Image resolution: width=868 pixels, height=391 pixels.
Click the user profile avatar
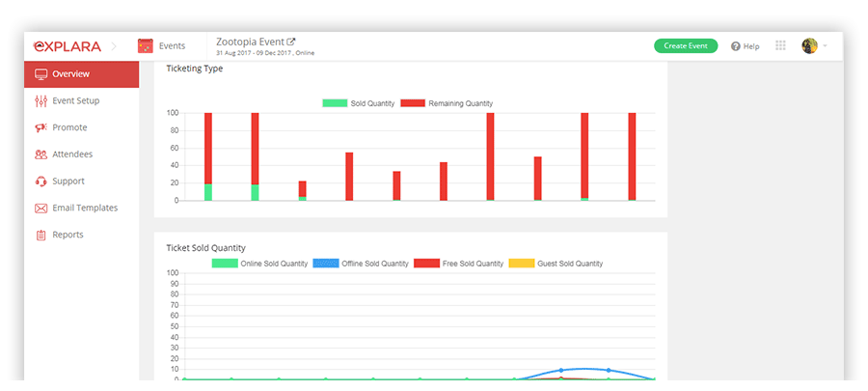coord(809,46)
